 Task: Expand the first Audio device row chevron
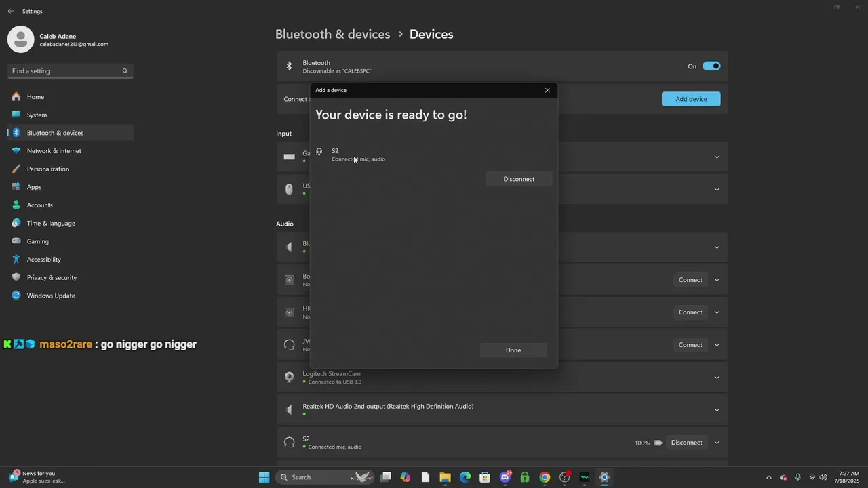click(717, 247)
